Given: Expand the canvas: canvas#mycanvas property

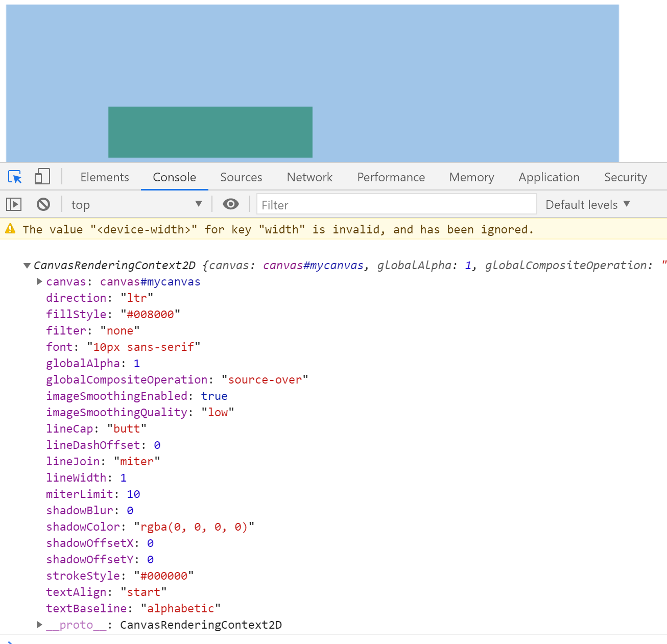Looking at the screenshot, I should [x=39, y=281].
